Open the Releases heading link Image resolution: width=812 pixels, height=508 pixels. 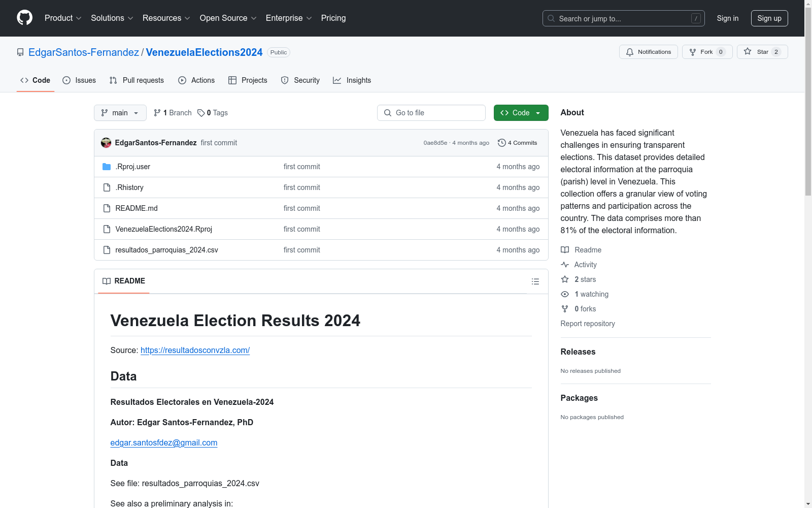578,352
